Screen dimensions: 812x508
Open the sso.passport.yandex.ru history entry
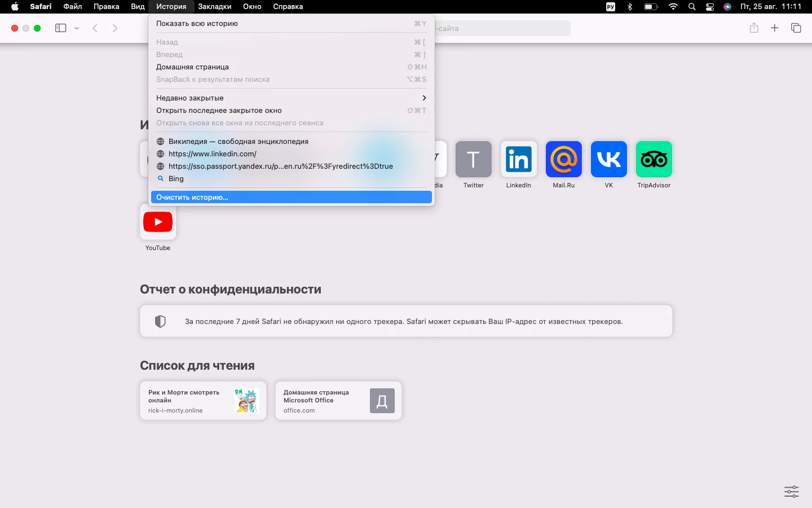click(x=292, y=167)
